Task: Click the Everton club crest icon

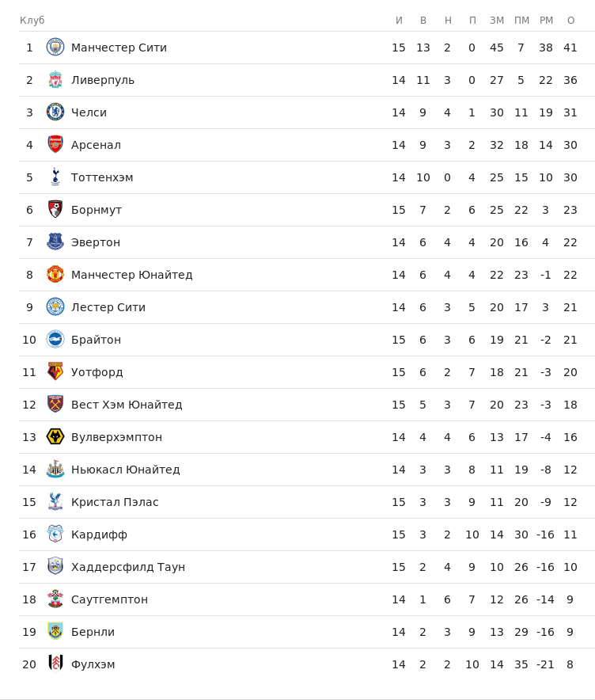Action: [55, 242]
